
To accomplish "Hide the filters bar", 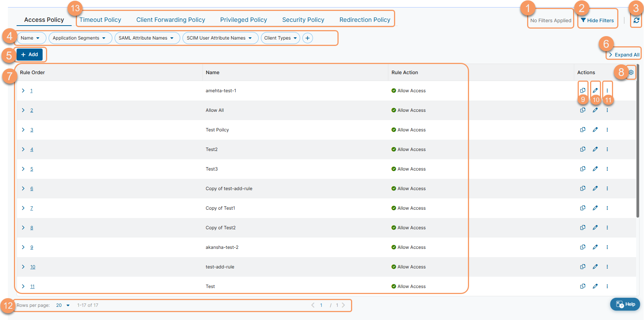I will (597, 21).
